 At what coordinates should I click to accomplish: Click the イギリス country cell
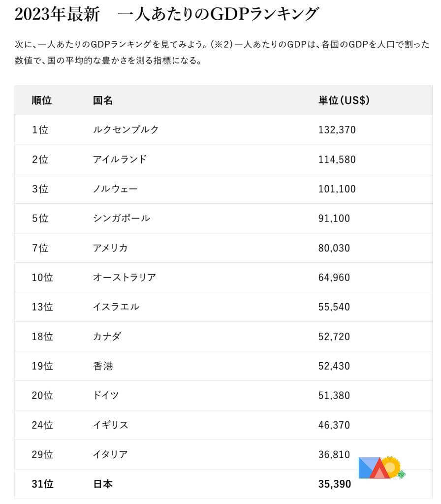[x=110, y=425]
